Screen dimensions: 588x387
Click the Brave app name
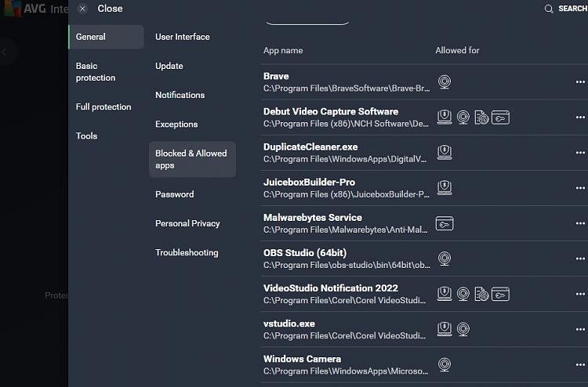(276, 76)
